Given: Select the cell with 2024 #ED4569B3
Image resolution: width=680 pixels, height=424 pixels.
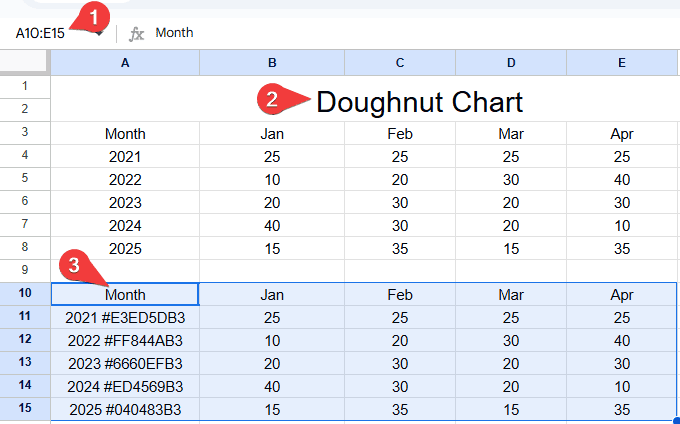Looking at the screenshot, I should (x=125, y=386).
